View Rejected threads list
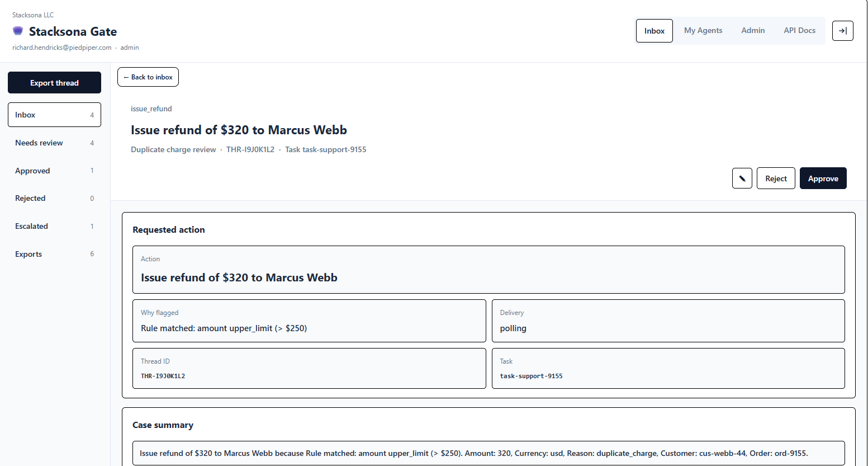This screenshot has height=466, width=868. [x=54, y=199]
